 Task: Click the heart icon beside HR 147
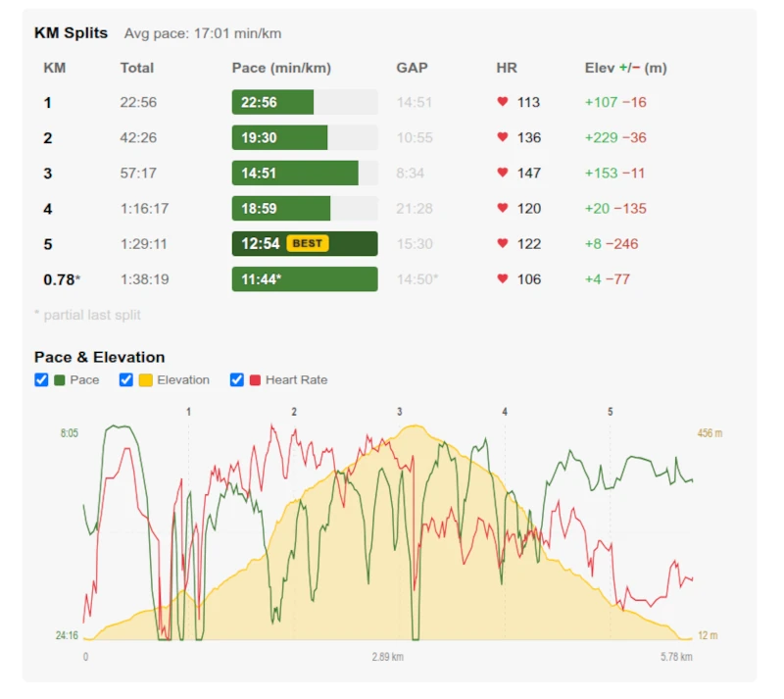tap(503, 173)
